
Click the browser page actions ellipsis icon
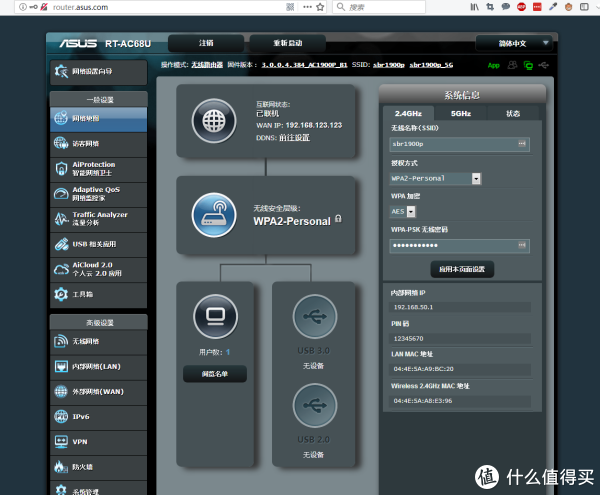point(307,7)
